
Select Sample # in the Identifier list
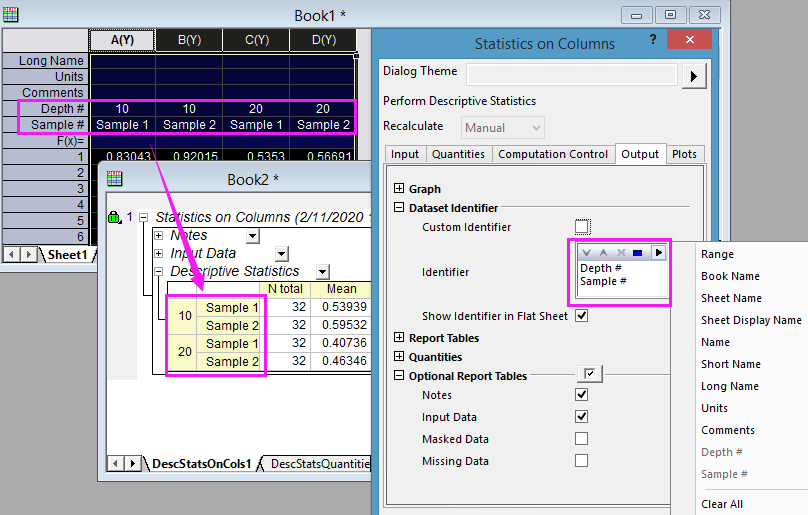pos(603,281)
